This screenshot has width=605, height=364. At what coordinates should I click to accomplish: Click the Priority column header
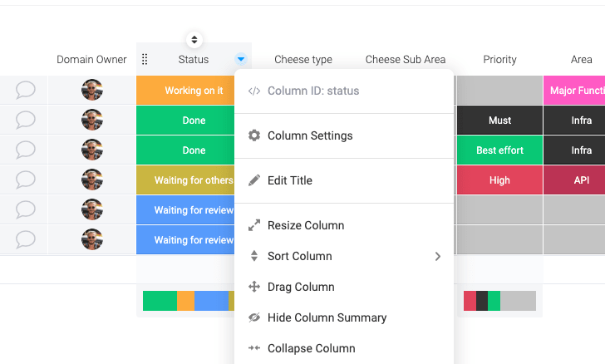click(499, 60)
